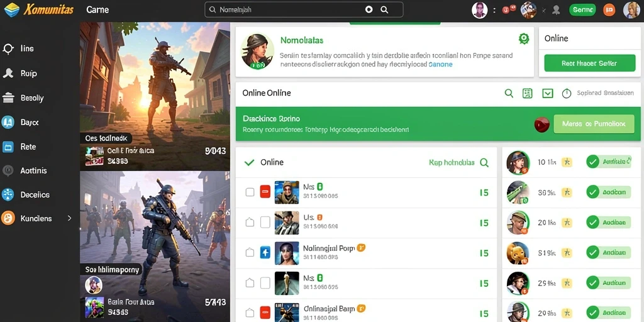Click the magnifier icon in Online Online toolbar
The image size is (644, 322).
point(509,93)
